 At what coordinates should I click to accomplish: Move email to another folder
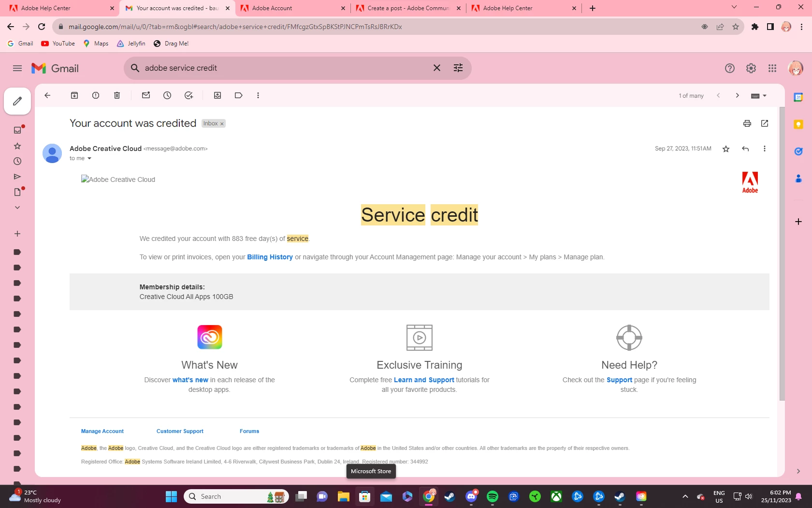coord(217,95)
